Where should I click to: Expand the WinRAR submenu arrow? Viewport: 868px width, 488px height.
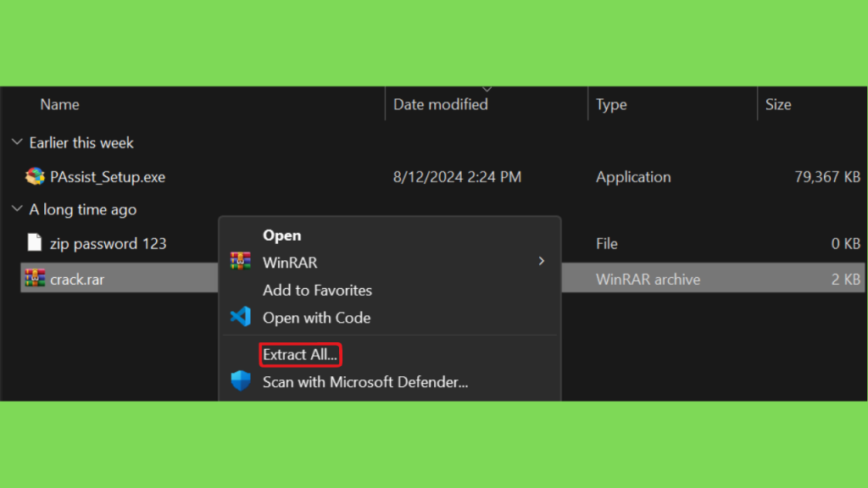click(x=542, y=261)
